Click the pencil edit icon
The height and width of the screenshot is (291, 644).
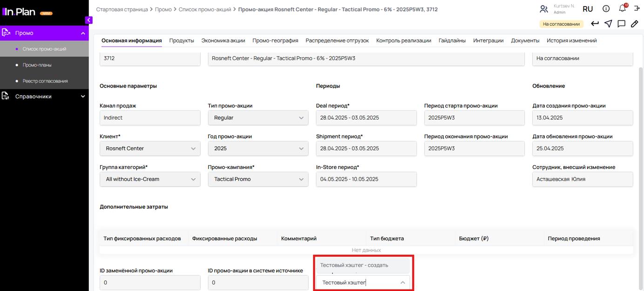pos(634,24)
